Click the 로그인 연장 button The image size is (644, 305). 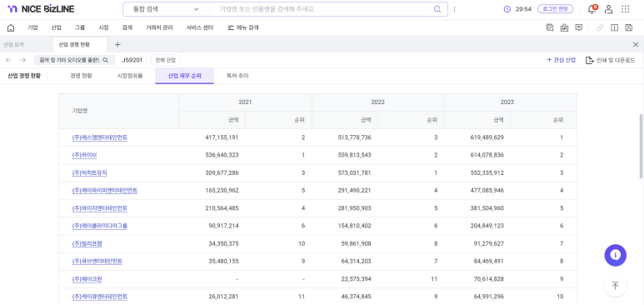(x=556, y=9)
